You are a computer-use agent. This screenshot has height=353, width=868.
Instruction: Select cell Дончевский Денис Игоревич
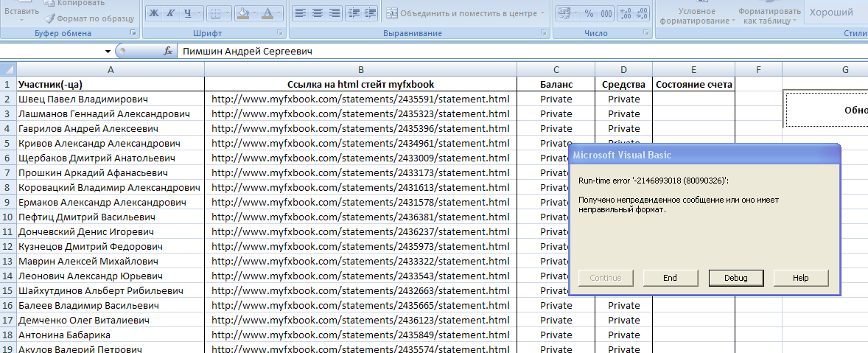[x=111, y=232]
